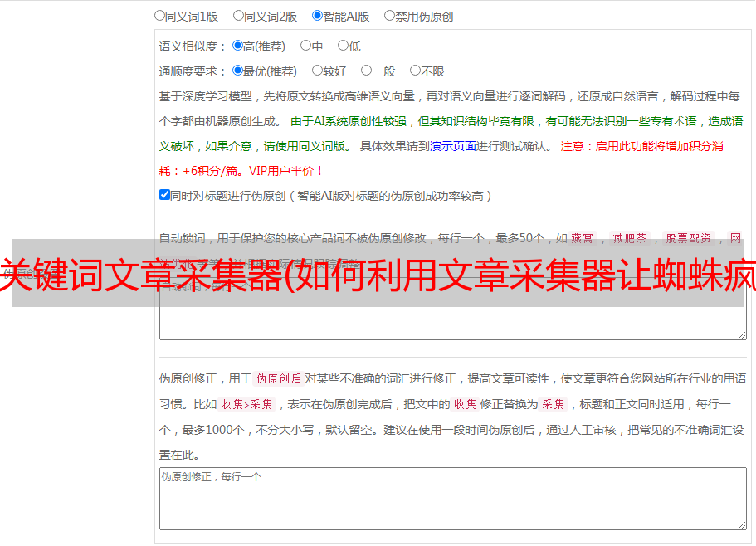
Task: Grab the 伪原创修正 textarea resize handle
Action: coord(742,526)
